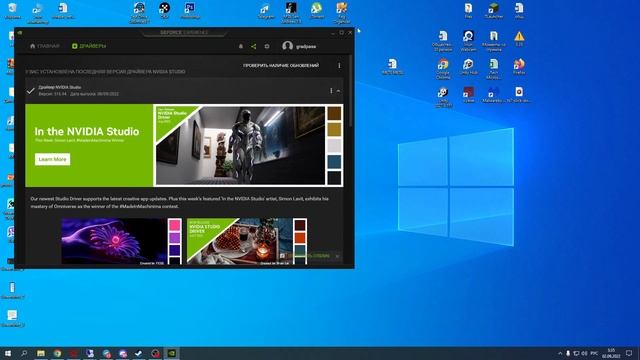Open the black circle icon left of Photoshop
The image size is (640, 360).
pos(164,11)
